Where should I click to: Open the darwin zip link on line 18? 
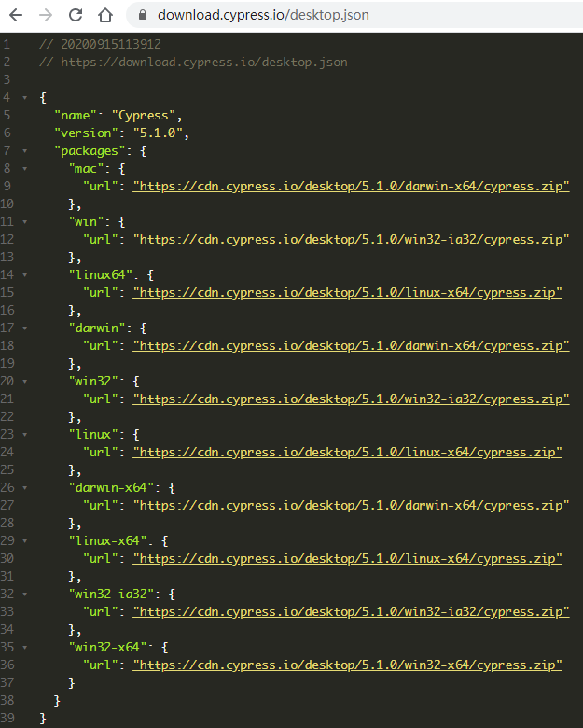point(351,346)
